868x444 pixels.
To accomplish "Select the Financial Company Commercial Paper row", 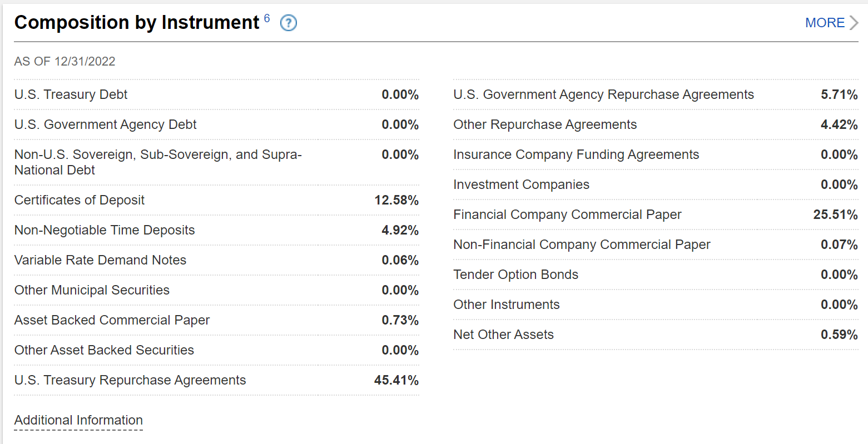I will click(x=568, y=214).
